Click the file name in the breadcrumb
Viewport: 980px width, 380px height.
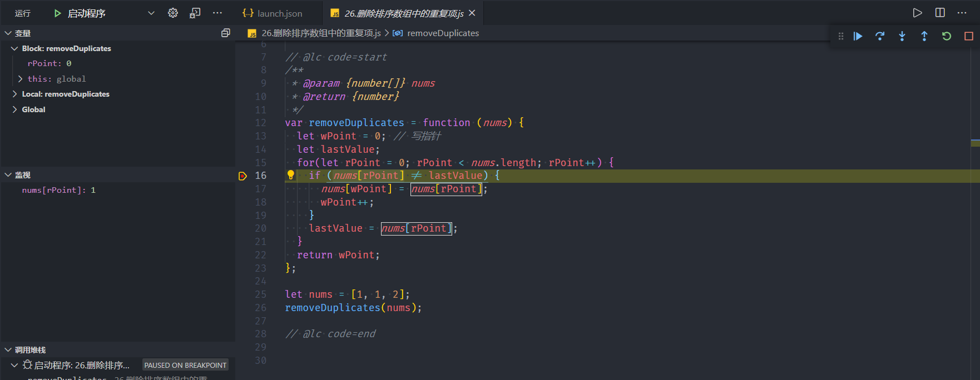point(321,33)
